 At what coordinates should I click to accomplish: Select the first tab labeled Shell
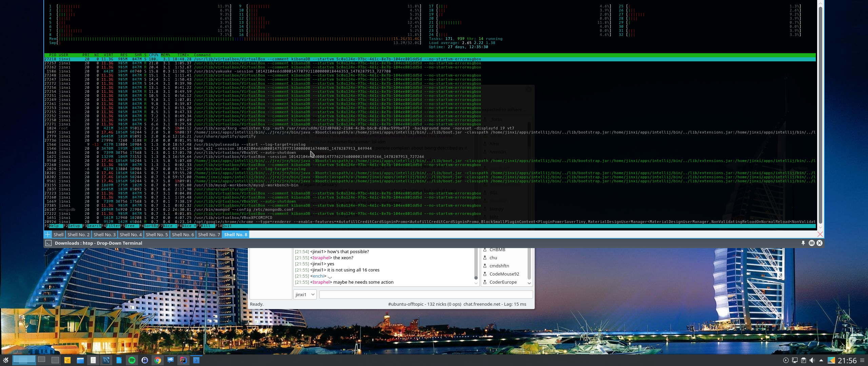tap(58, 235)
